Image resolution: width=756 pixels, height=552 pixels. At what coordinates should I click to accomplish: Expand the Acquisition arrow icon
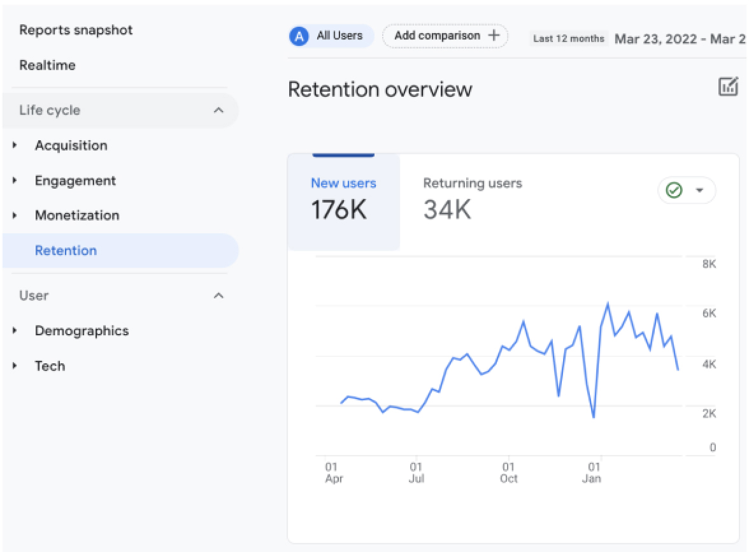click(x=15, y=145)
